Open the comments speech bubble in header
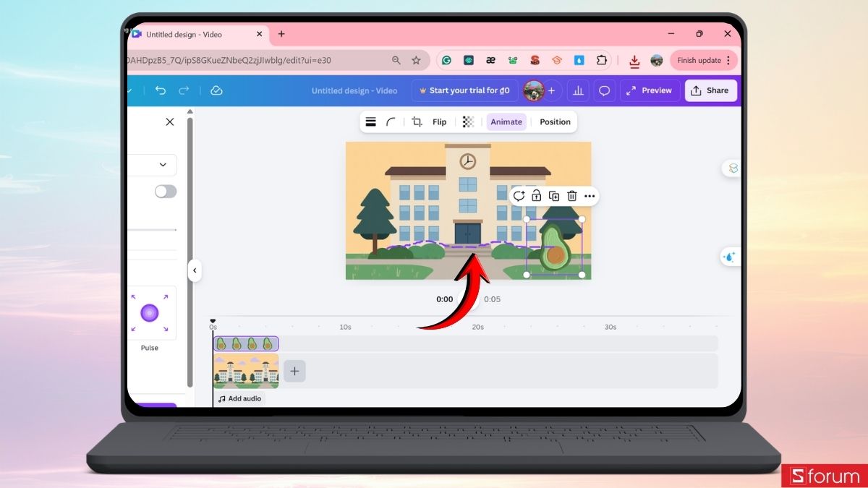Viewport: 868px width, 488px height. (605, 90)
